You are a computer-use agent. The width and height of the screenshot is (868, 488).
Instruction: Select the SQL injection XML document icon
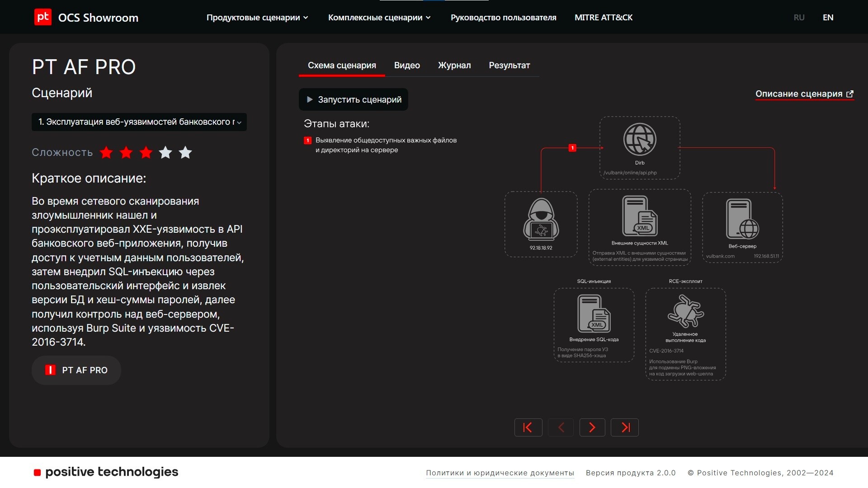coord(594,314)
